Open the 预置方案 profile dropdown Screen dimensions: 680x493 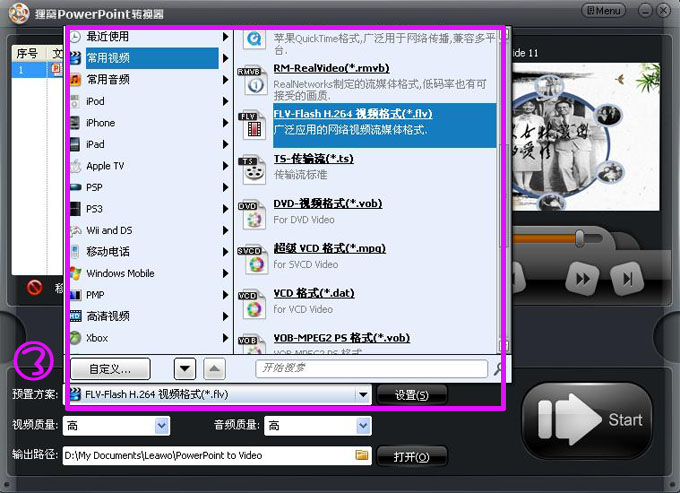(363, 395)
